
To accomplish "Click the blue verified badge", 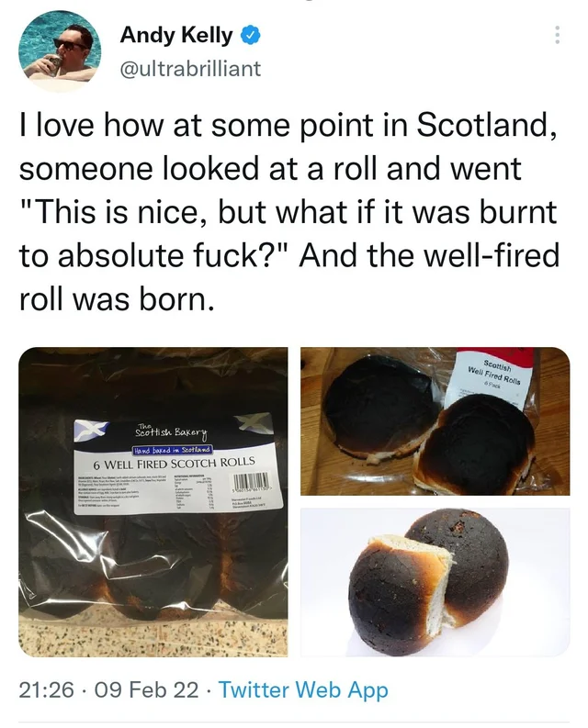I will [250, 36].
